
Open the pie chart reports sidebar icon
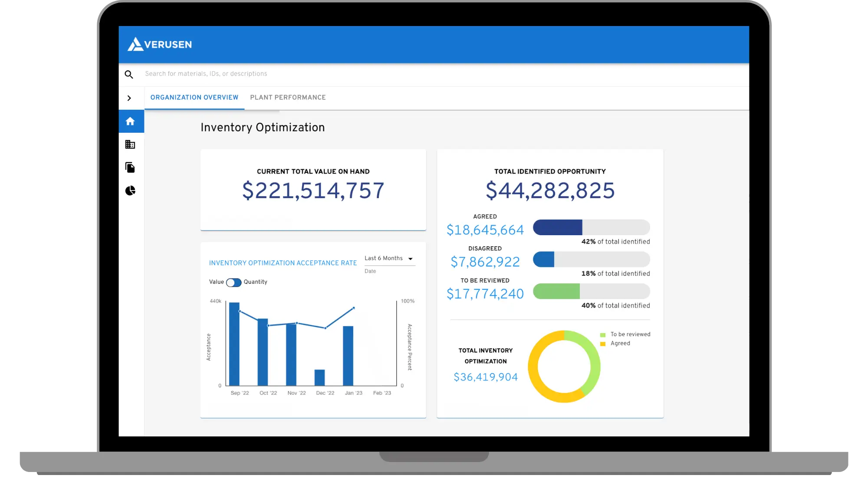coord(130,190)
